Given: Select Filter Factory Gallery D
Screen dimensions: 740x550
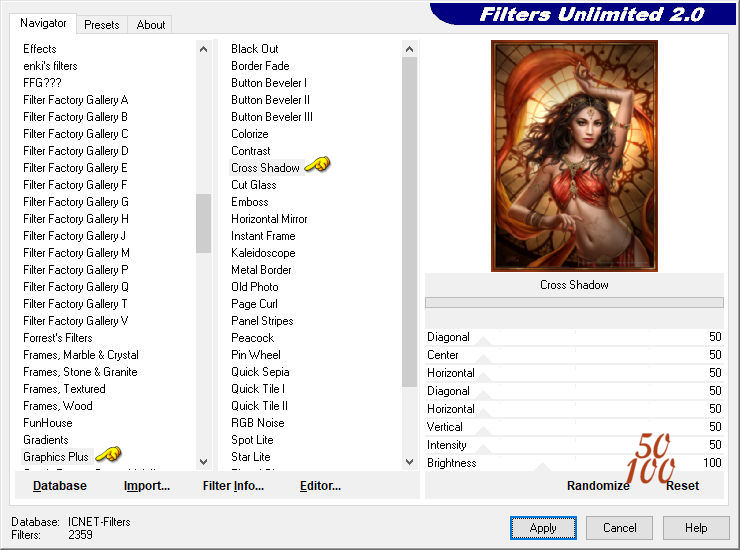Looking at the screenshot, I should pyautogui.click(x=76, y=151).
